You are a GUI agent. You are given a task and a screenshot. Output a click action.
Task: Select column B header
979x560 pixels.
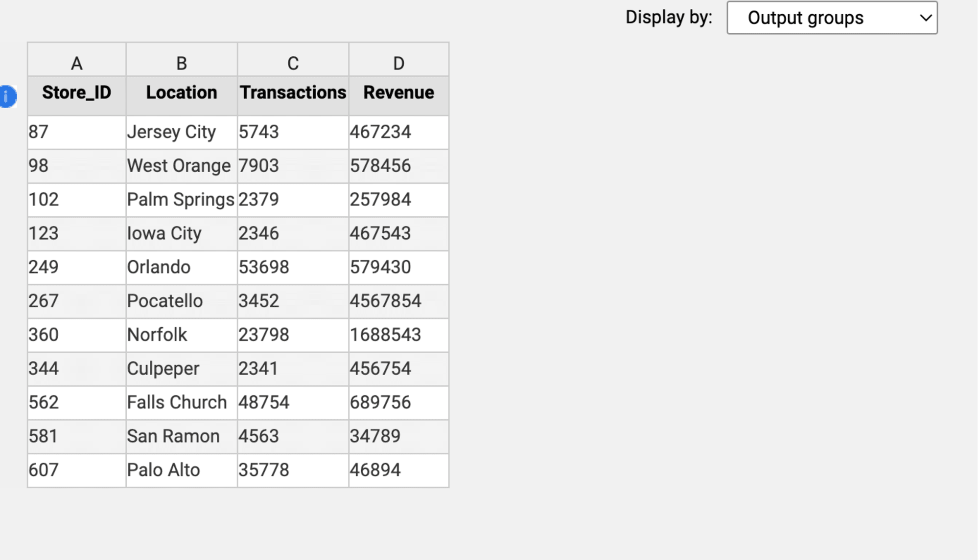pyautogui.click(x=182, y=60)
